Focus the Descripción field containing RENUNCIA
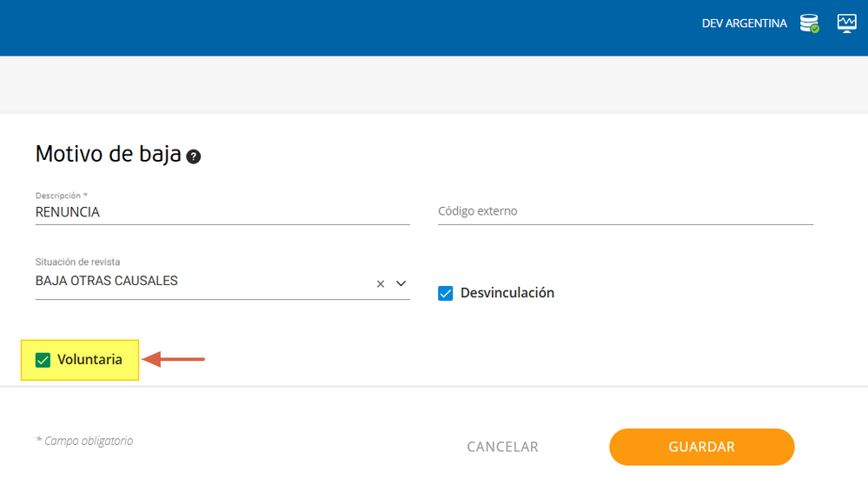The height and width of the screenshot is (492, 868). click(x=222, y=212)
